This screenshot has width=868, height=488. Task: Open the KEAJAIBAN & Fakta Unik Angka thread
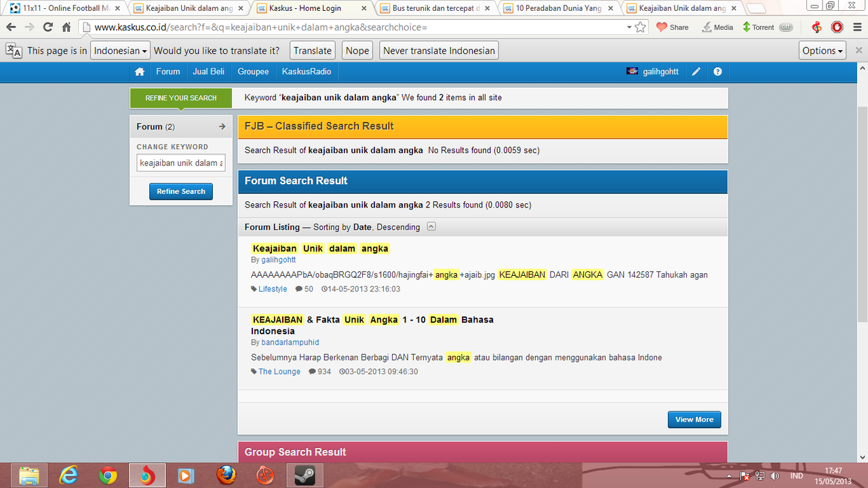pos(372,325)
